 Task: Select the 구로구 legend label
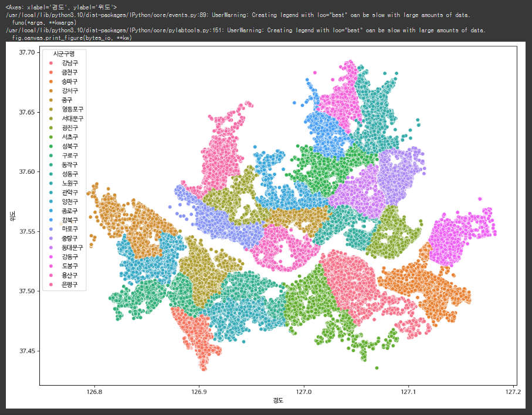coord(70,156)
